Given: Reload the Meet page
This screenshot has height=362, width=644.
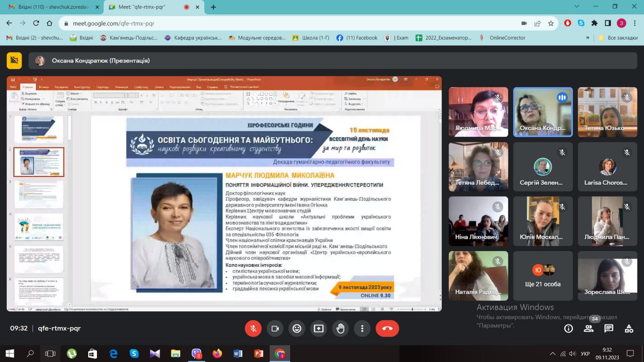Looking at the screenshot, I should coord(36,23).
